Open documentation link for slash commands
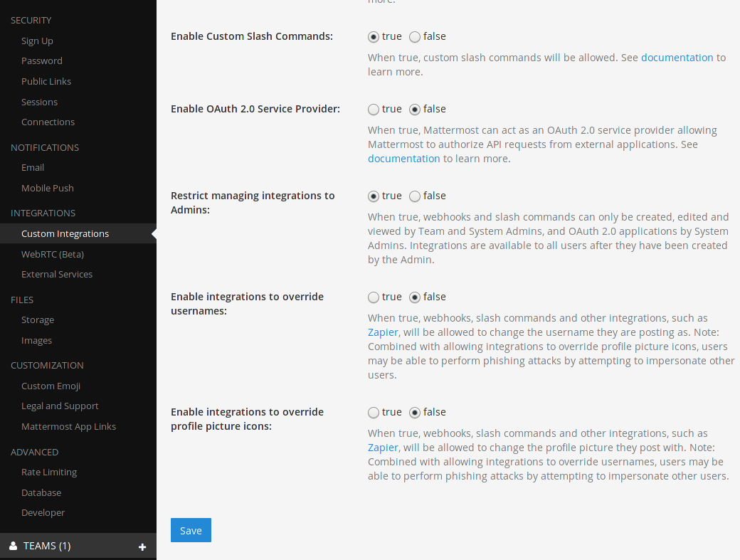This screenshot has width=740, height=560. 677,58
